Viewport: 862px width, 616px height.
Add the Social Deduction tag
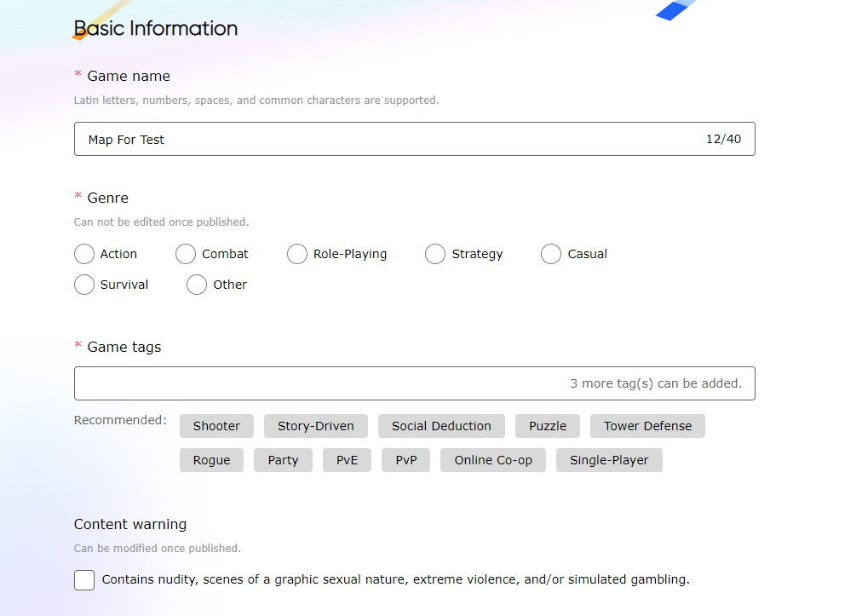(441, 426)
